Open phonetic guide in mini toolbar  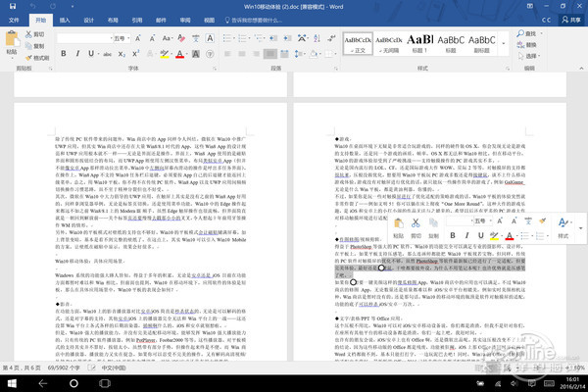tap(528, 220)
